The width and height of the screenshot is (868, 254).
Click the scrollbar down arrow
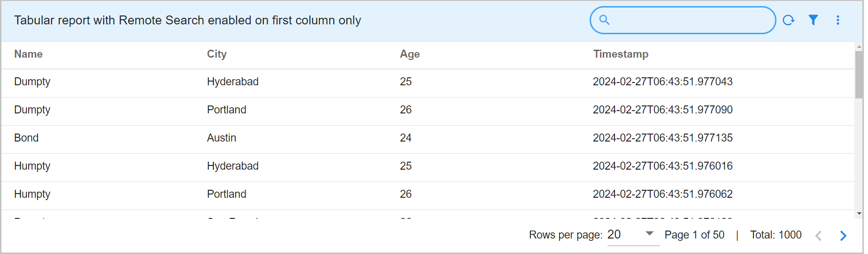coord(859,214)
